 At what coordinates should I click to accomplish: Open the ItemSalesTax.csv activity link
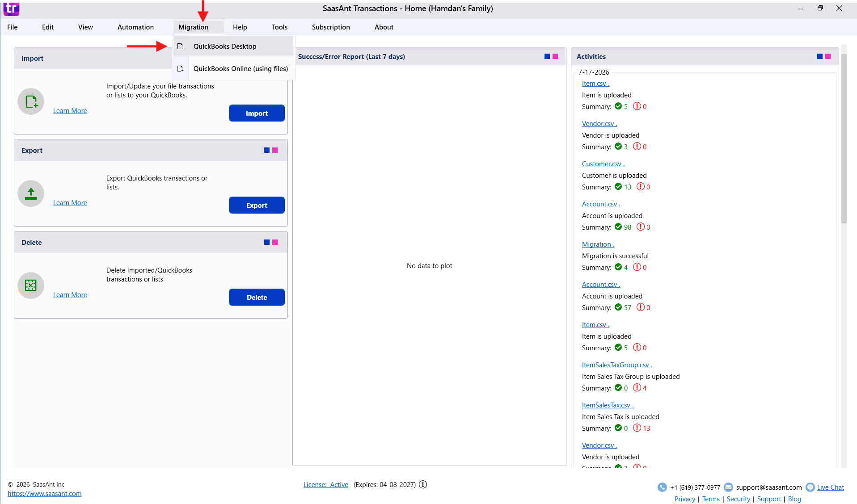tap(608, 405)
